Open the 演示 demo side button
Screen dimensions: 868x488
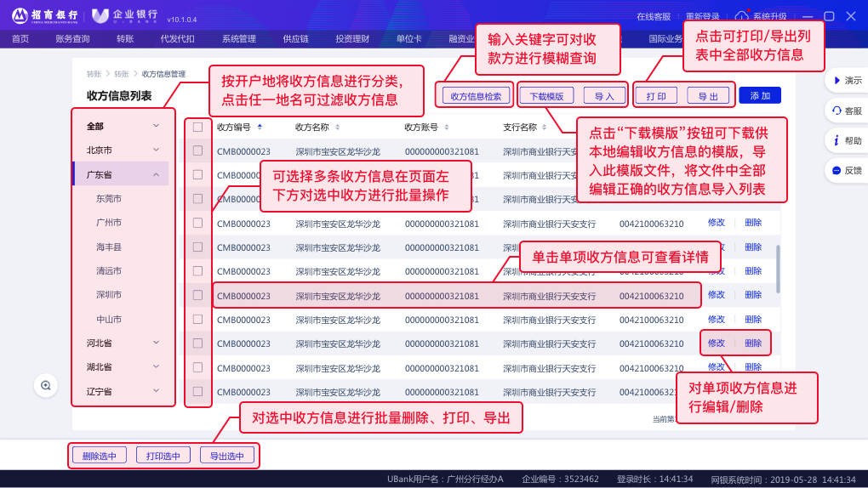846,81
